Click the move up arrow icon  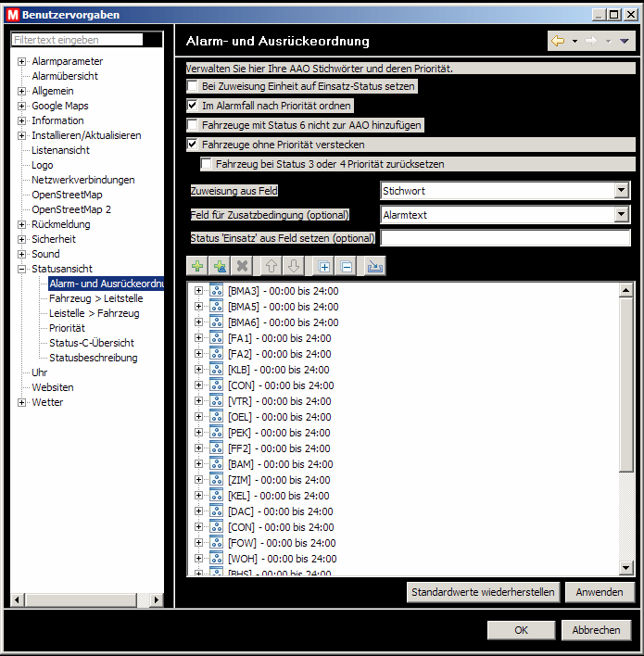[272, 266]
